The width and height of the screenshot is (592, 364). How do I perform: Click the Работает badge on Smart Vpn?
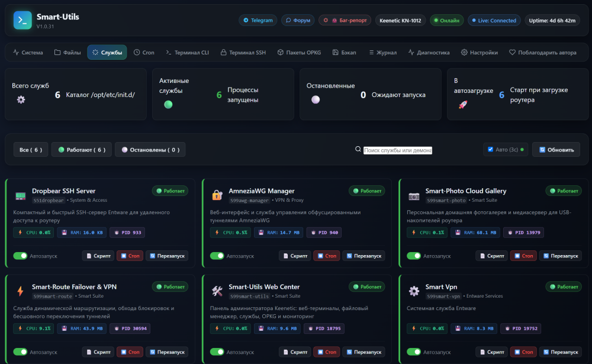pyautogui.click(x=564, y=286)
